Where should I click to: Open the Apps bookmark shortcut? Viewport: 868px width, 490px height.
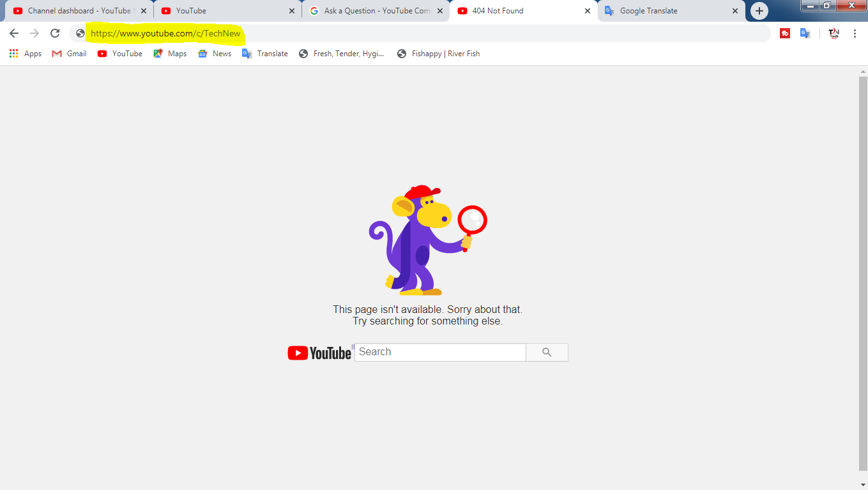pyautogui.click(x=26, y=54)
